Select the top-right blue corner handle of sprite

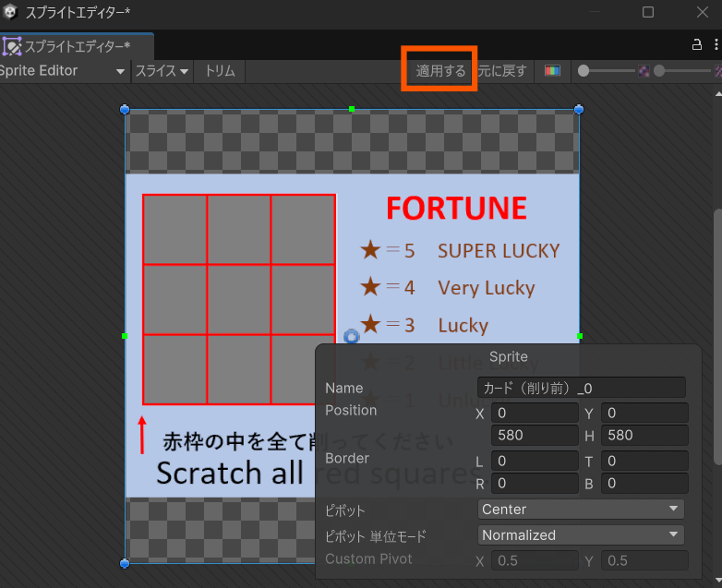(579, 109)
